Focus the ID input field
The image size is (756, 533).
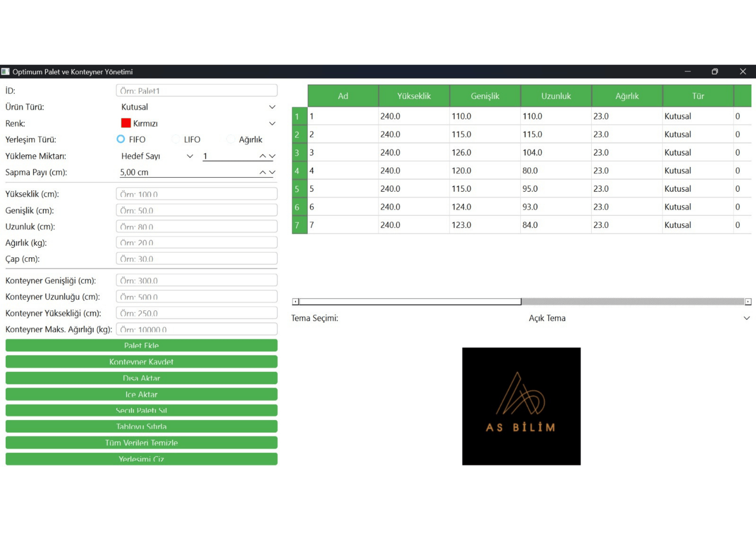(197, 90)
